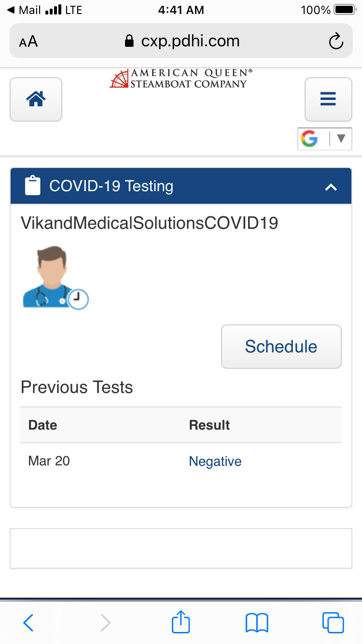Open the Negative test result link

(215, 461)
